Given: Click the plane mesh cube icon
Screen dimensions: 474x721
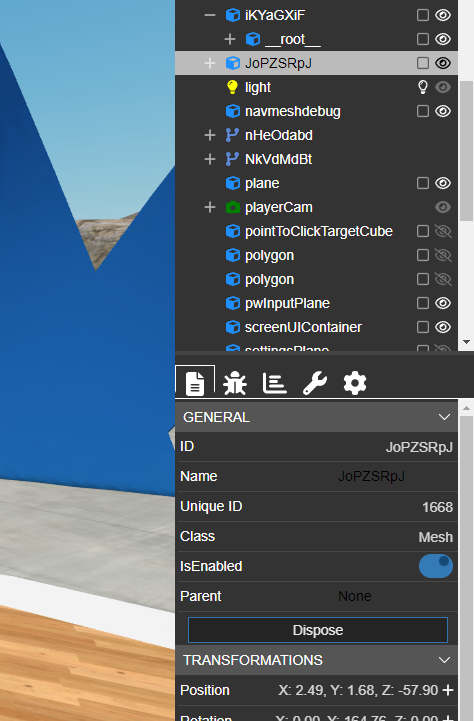Looking at the screenshot, I should [233, 183].
